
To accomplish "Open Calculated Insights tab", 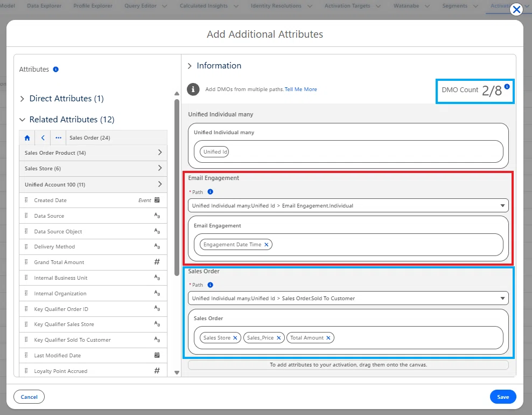I will [x=204, y=6].
